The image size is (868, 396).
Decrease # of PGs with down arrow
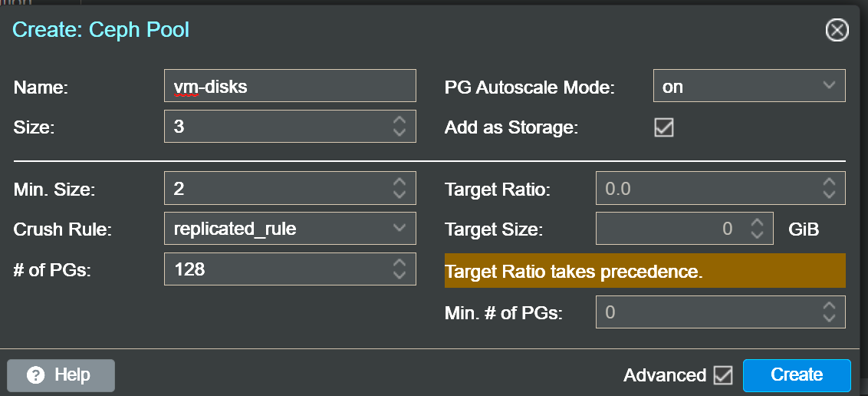(x=399, y=276)
